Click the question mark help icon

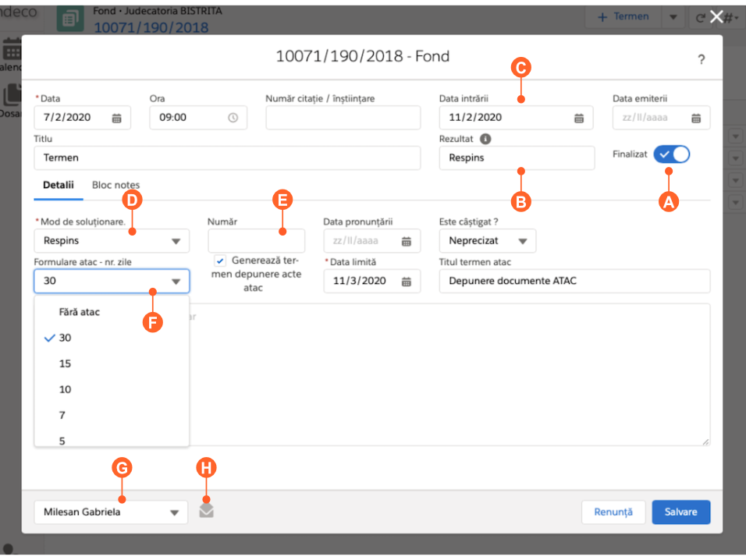[701, 59]
